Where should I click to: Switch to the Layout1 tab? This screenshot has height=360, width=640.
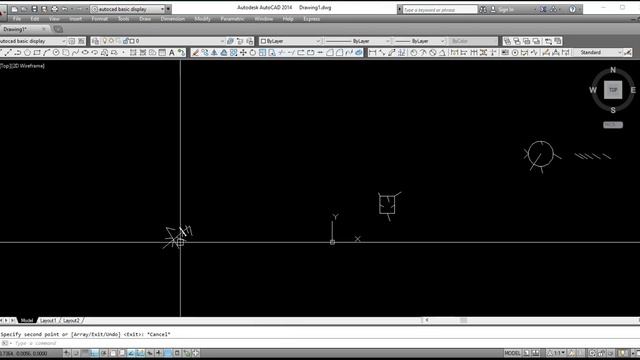pos(48,320)
